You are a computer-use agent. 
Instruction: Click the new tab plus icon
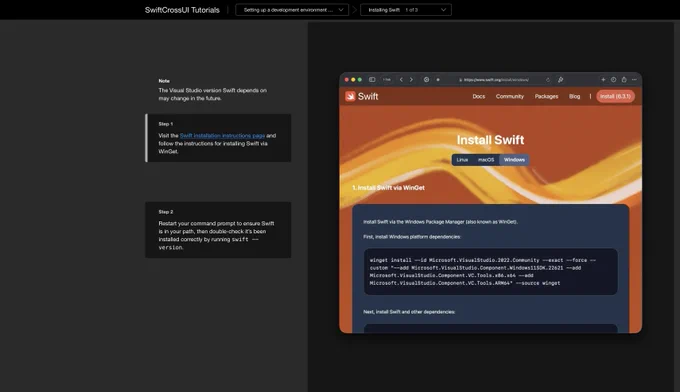tap(603, 80)
